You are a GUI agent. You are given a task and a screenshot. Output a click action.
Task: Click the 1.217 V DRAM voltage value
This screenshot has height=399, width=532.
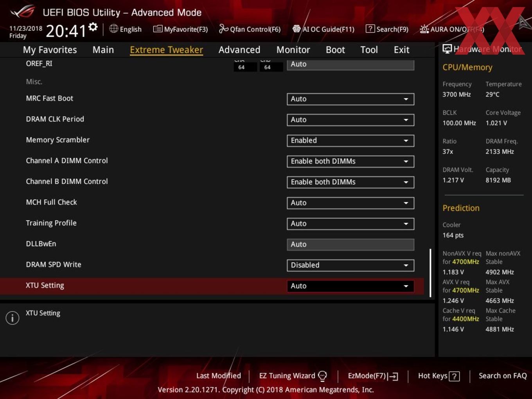(453, 180)
